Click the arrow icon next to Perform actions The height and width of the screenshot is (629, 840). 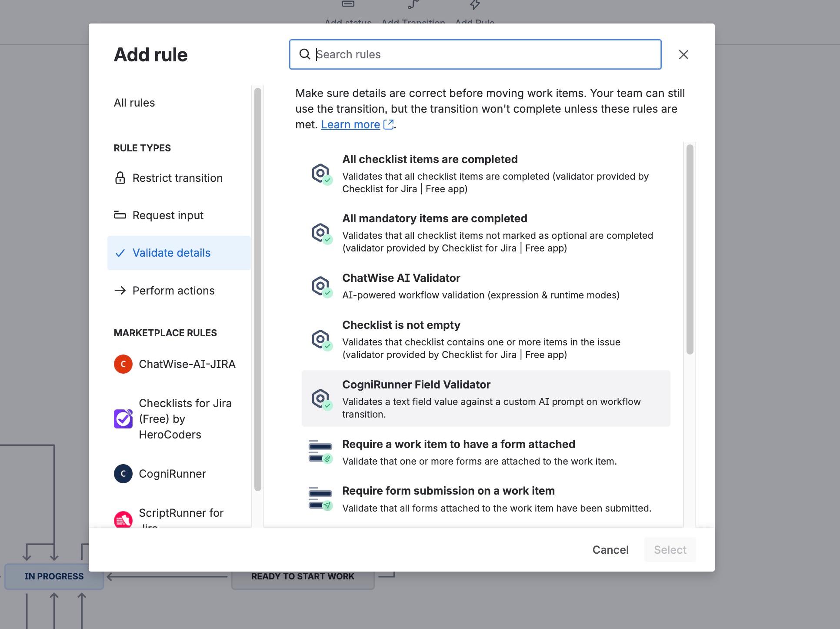click(x=120, y=290)
